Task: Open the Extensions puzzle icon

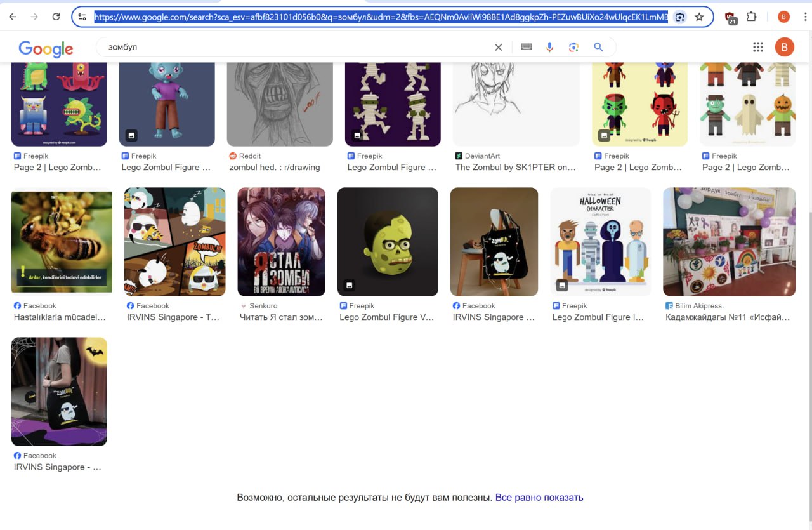Action: pyautogui.click(x=752, y=17)
